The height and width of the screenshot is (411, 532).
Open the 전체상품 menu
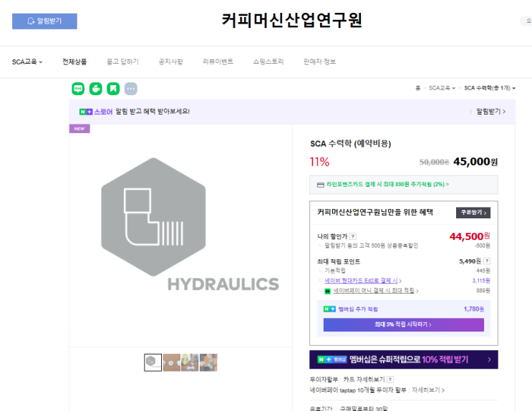74,62
